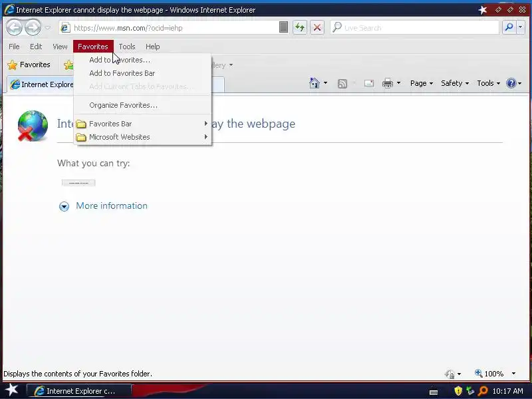This screenshot has height=399, width=532.
Task: Click the orange magnifier tray icon
Action: [x=482, y=391]
